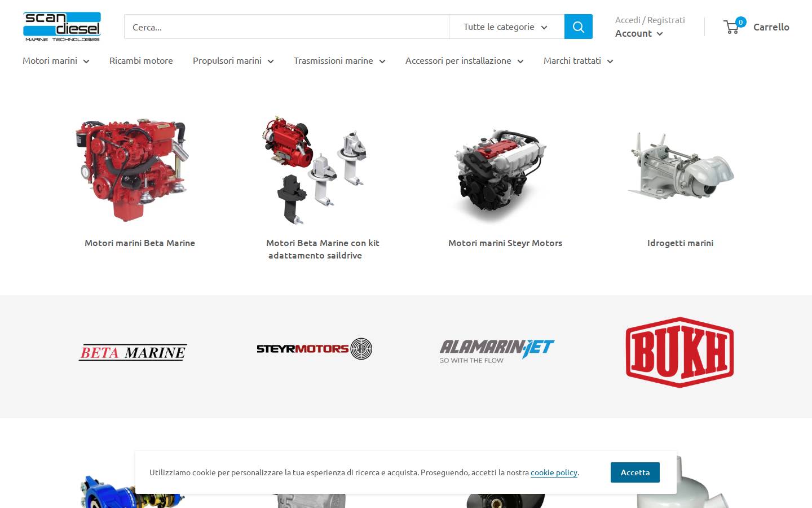Click the Accedi / Registrati text
The width and height of the screenshot is (812, 508).
650,20
